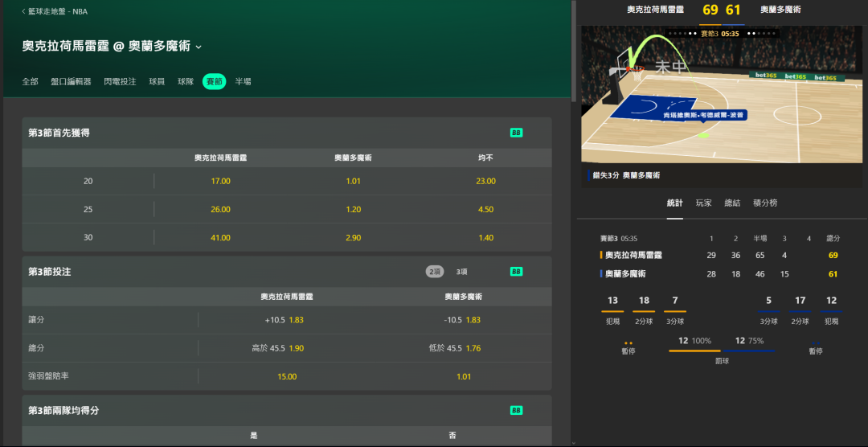Click the live court animation
This screenshot has width=868, height=447.
[x=722, y=94]
